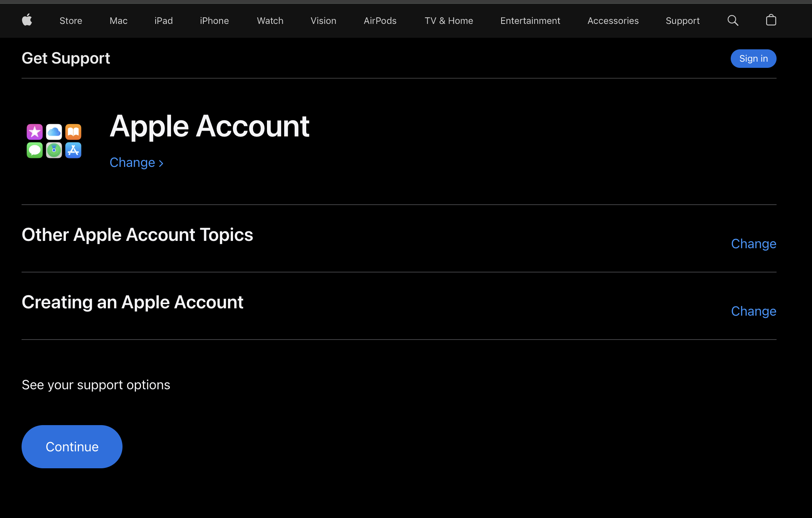Open the Watch menu
This screenshot has width=812, height=518.
tap(270, 21)
